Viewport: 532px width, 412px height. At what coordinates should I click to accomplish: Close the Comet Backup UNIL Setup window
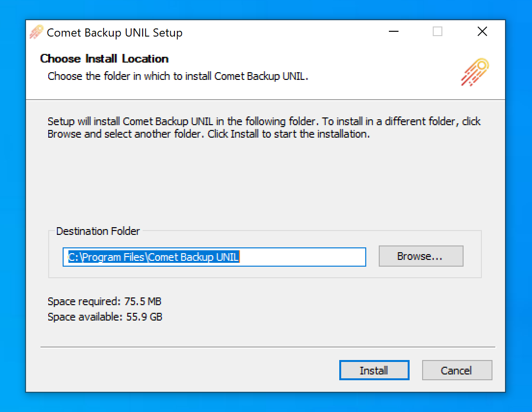[482, 32]
